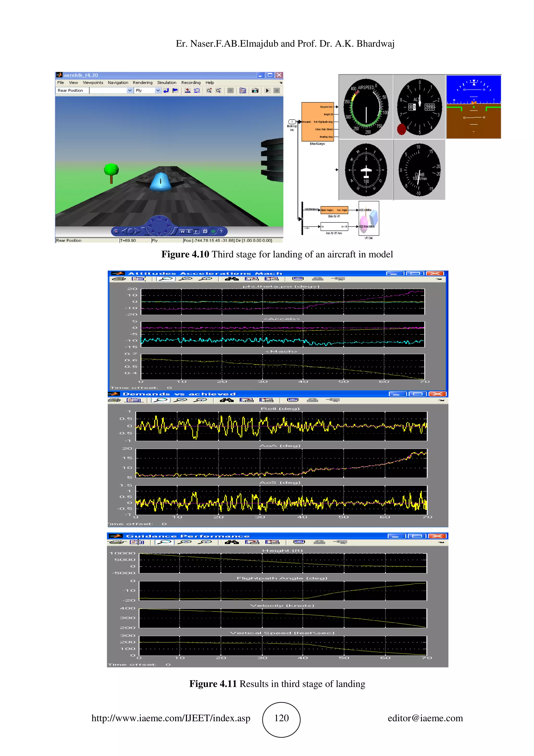Click autoscale binoculars in Attitudes scope
The image size is (534, 756).
click(232, 279)
